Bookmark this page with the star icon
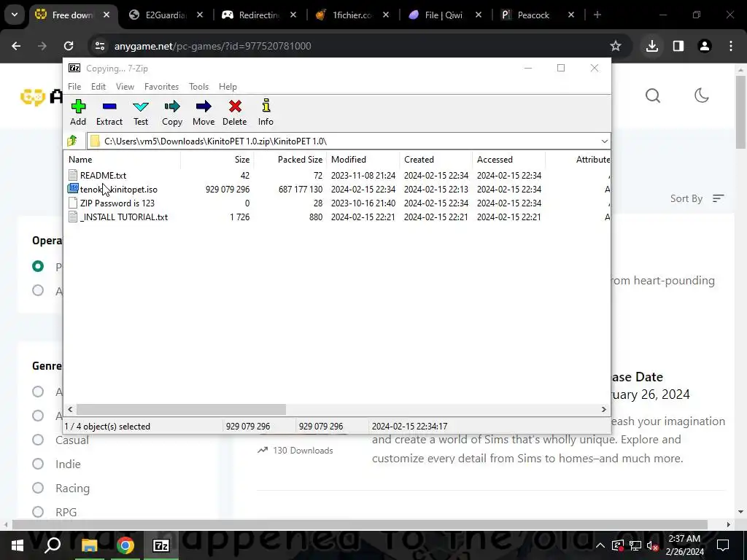Screen dimensions: 747x560 click(x=616, y=46)
